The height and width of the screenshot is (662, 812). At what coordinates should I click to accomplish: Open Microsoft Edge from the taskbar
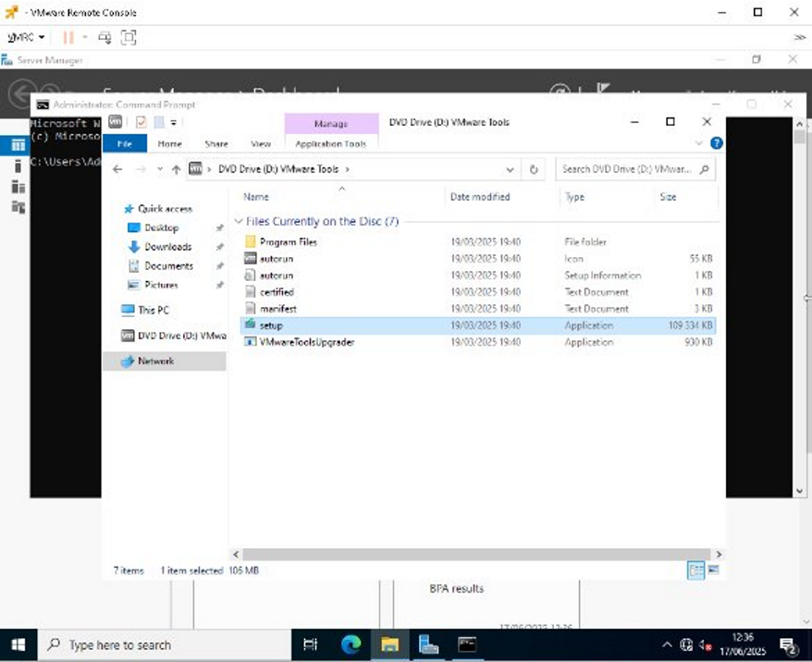tap(351, 644)
